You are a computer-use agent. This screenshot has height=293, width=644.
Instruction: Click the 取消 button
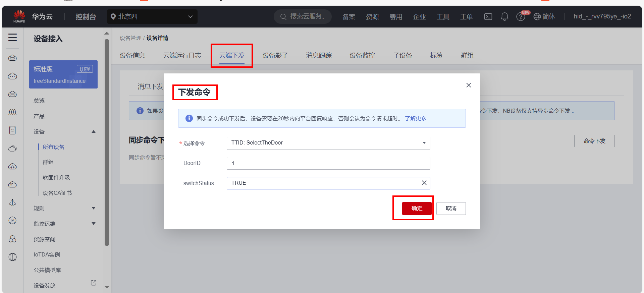pos(451,209)
